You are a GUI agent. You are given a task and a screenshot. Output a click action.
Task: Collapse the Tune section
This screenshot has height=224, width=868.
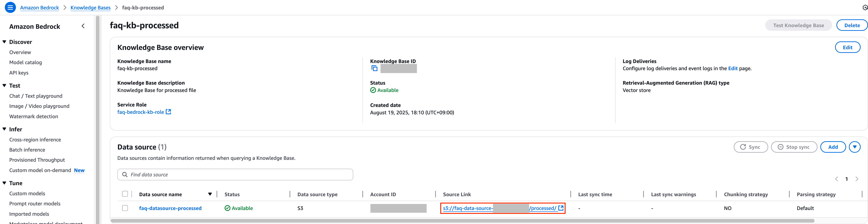coord(4,183)
